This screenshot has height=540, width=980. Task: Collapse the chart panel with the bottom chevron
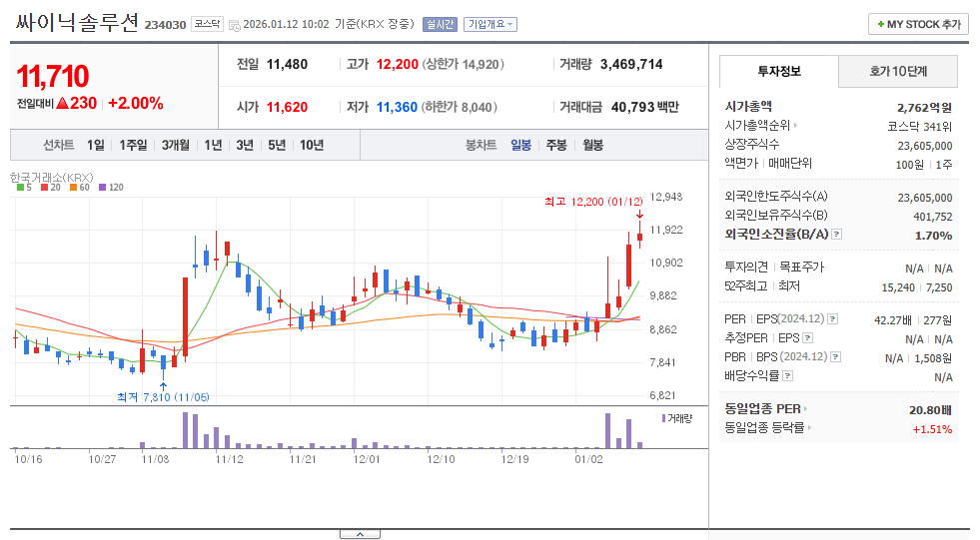click(360, 534)
